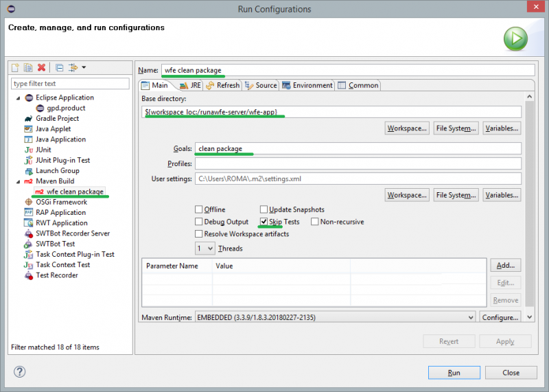
Task: Click the Add parameter button
Action: [x=506, y=265]
